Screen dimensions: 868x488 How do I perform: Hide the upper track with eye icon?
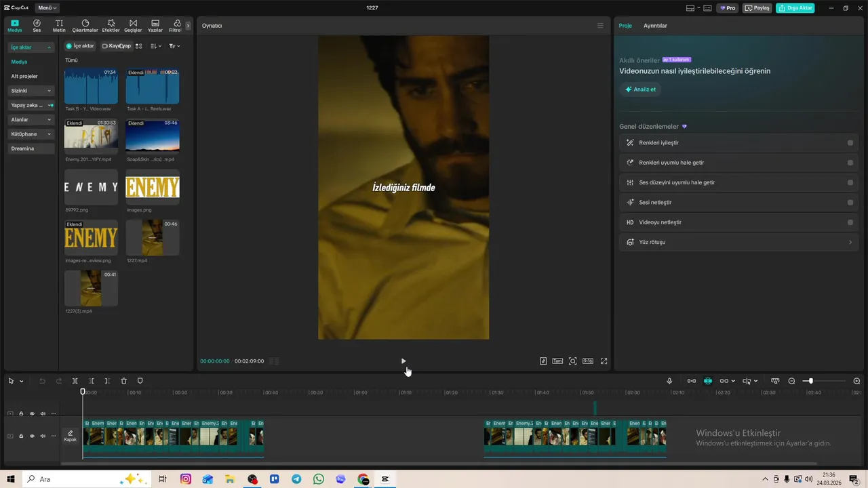tap(32, 413)
